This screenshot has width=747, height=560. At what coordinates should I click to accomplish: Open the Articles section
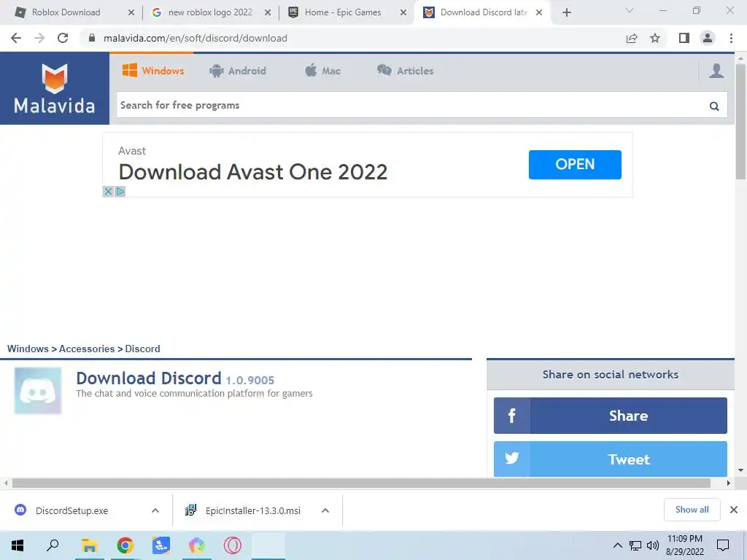405,71
